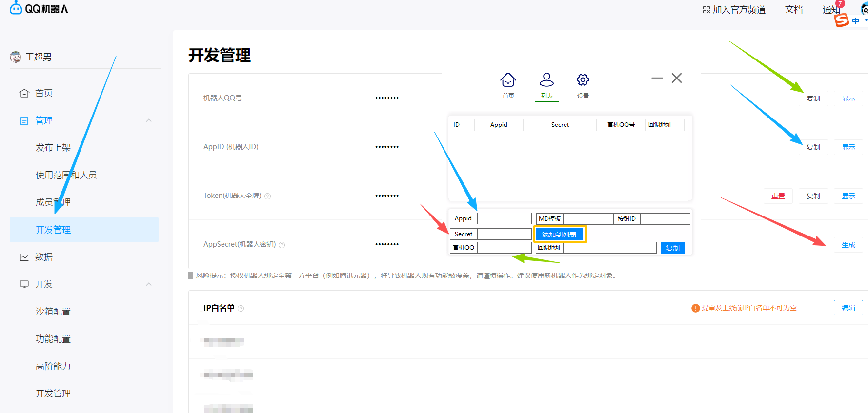Viewport: 868px width, 413px height.
Task: Open the 设置 gear icon in the tool window
Action: click(x=583, y=80)
